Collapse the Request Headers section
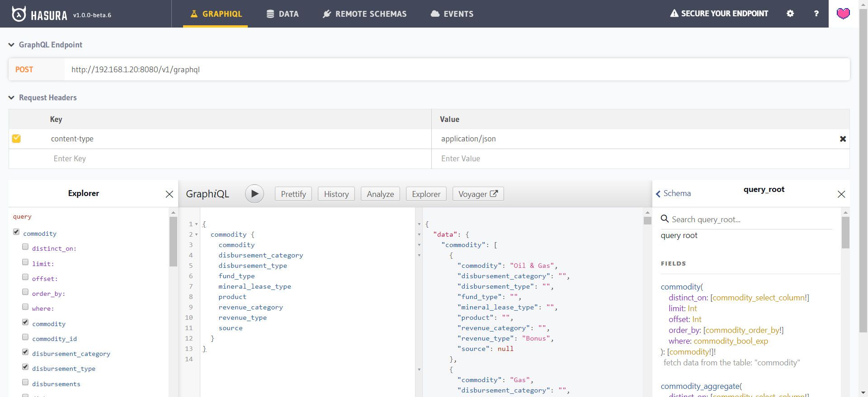This screenshot has height=397, width=868. (11, 98)
